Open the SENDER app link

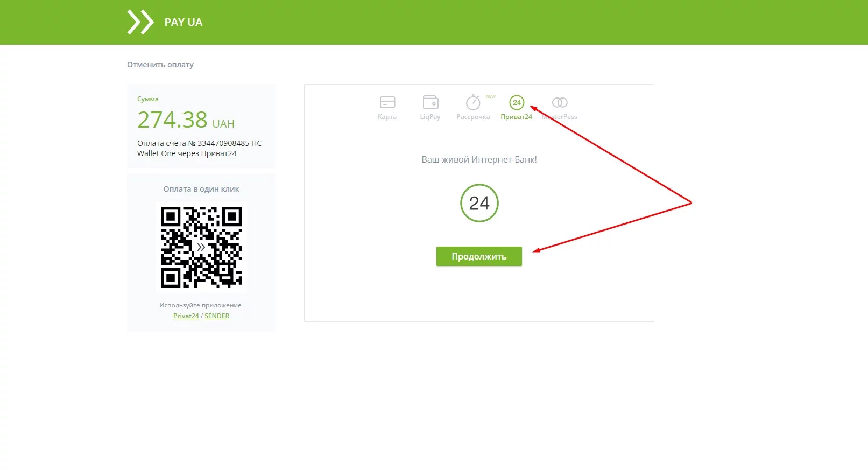(x=217, y=316)
